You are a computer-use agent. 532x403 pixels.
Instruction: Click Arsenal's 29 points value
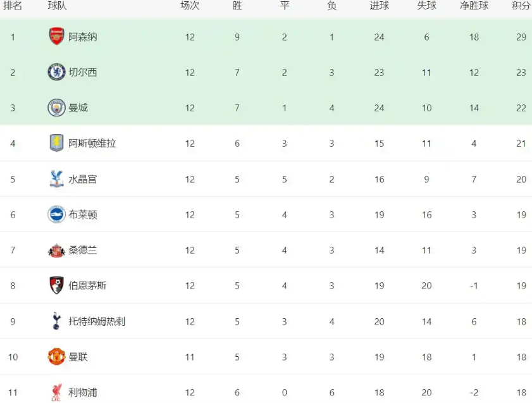[x=521, y=37]
